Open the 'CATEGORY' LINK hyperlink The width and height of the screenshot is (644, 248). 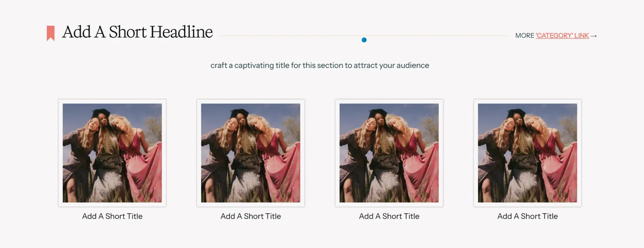pyautogui.click(x=562, y=36)
